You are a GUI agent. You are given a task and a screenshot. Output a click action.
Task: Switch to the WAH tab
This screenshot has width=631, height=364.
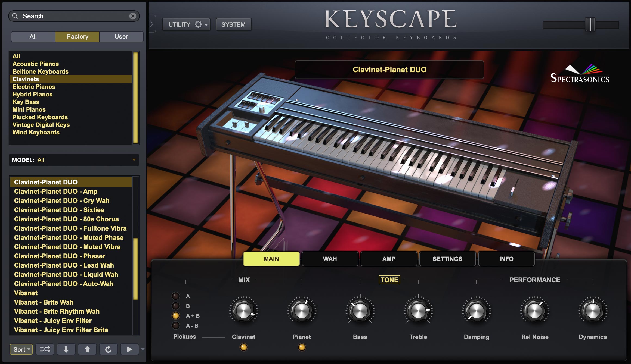(330, 259)
